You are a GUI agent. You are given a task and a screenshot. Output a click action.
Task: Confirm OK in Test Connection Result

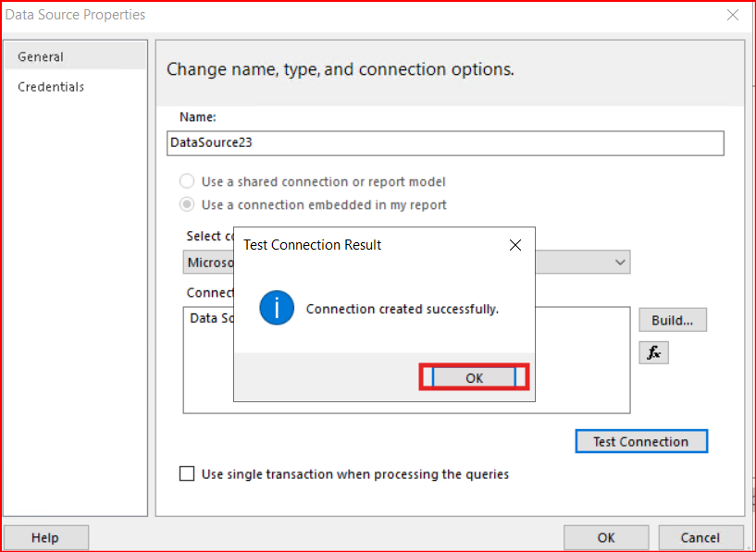(x=474, y=377)
